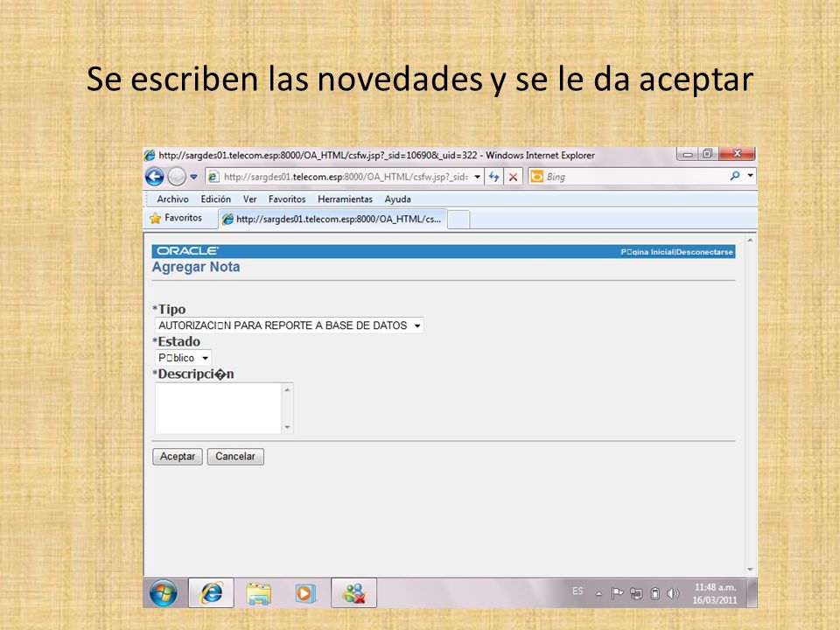Open Windows Live Messenger taskbar icon
The height and width of the screenshot is (630, 840).
click(353, 593)
